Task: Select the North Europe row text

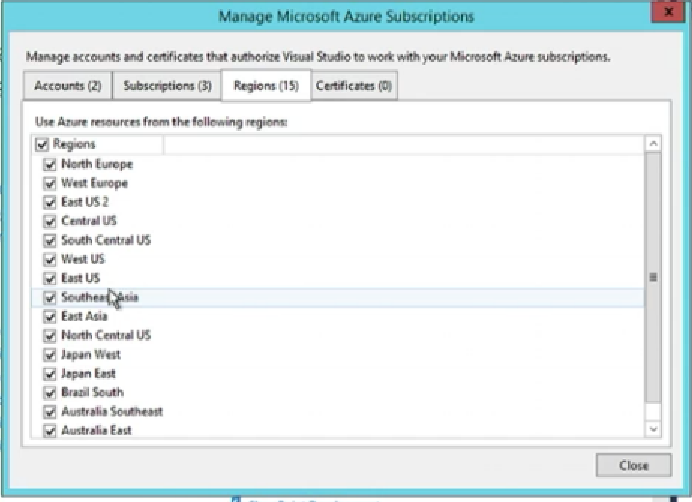Action: coord(97,164)
